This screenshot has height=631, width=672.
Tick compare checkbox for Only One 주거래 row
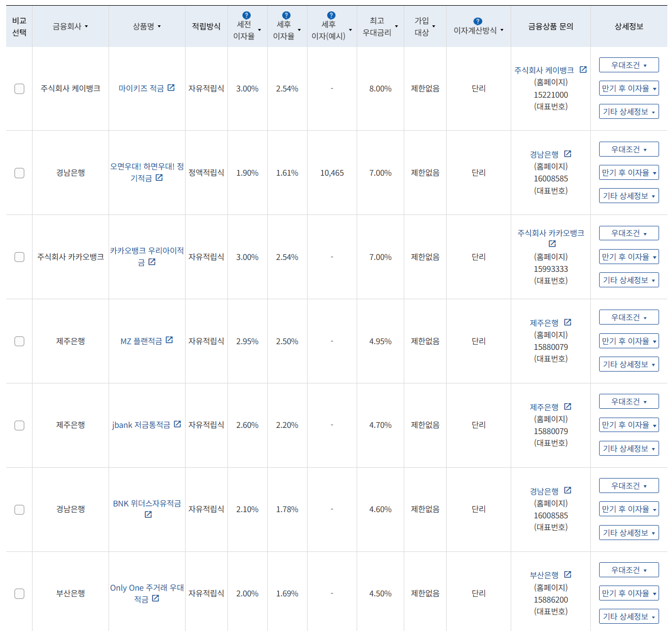[x=19, y=593]
